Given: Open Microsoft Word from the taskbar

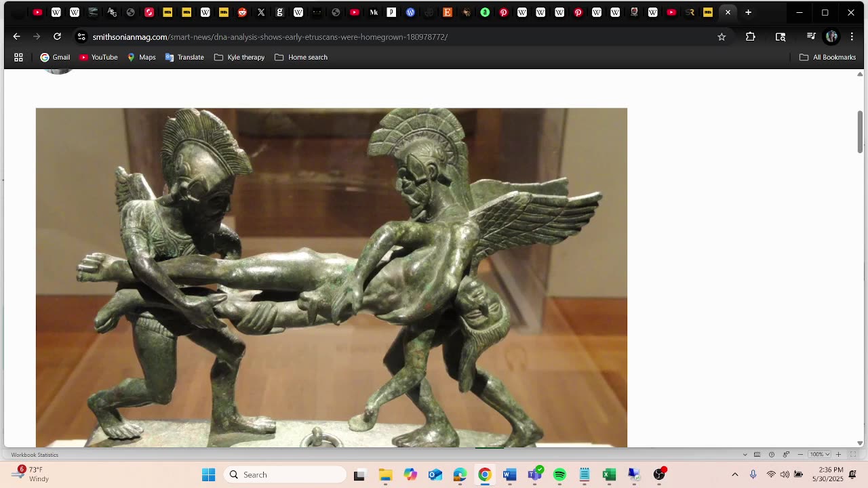Looking at the screenshot, I should [509, 474].
